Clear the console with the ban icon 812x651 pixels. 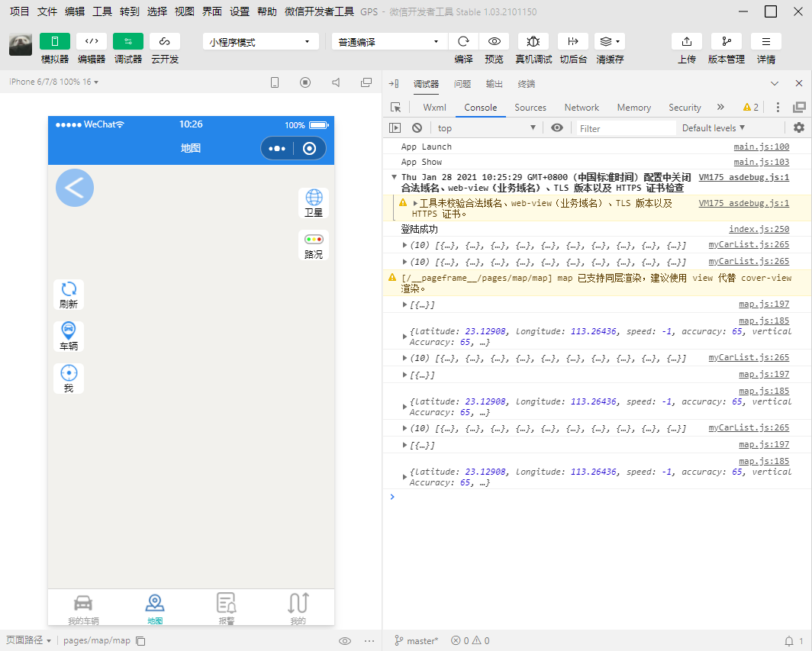(x=417, y=128)
